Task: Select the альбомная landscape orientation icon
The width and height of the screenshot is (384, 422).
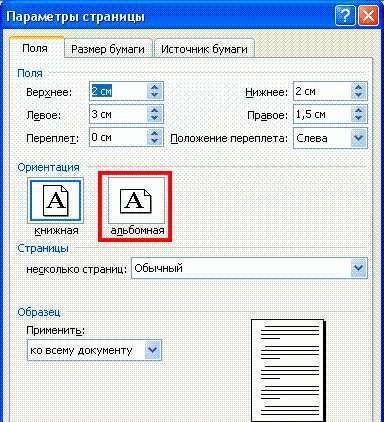Action: click(136, 200)
